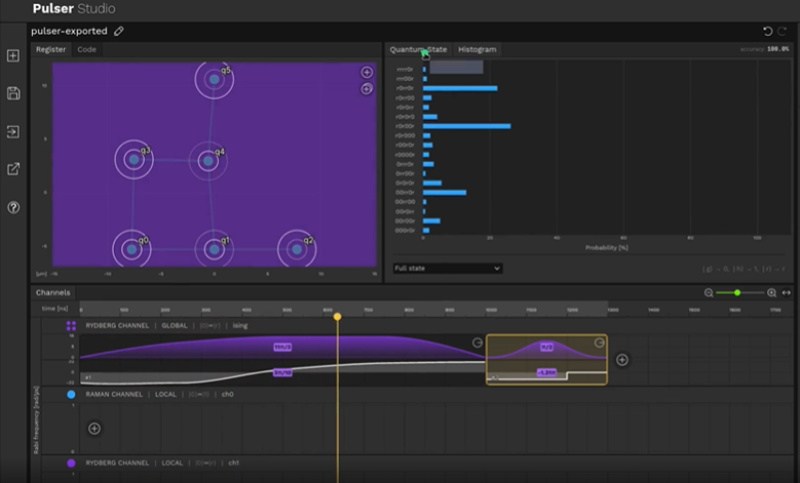Click the top add-atom plus icon in register
The image size is (800, 483).
pyautogui.click(x=366, y=72)
